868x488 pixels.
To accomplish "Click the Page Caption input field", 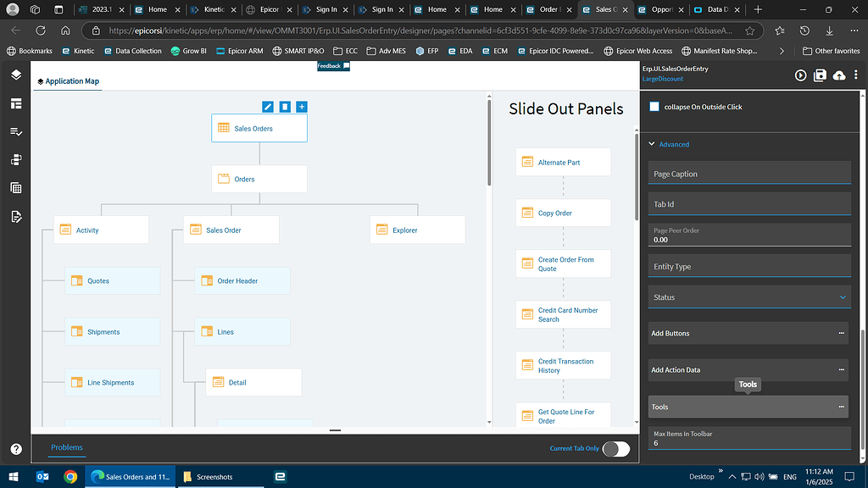I will point(749,173).
